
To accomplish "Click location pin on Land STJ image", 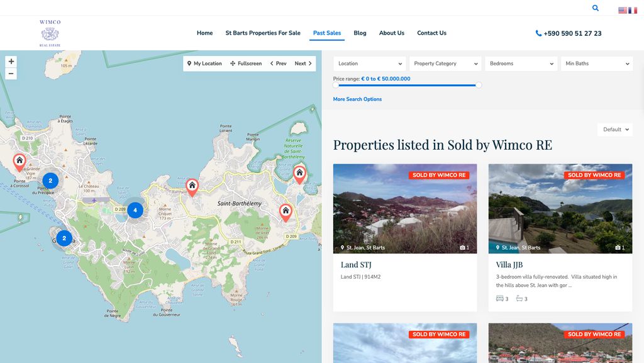I will pyautogui.click(x=342, y=248).
